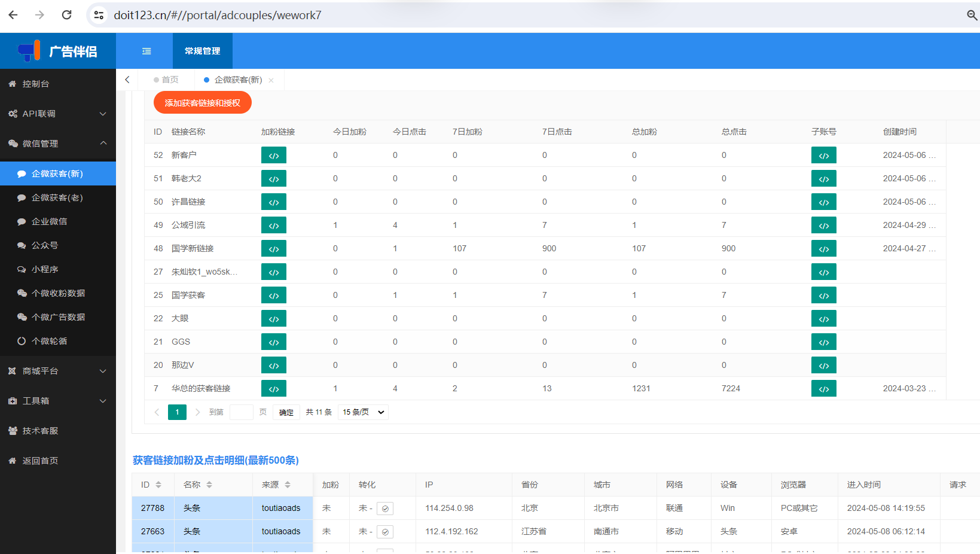This screenshot has width=980, height=554.
Task: Open 加粉链接 code icon for 大眼 row
Action: point(274,318)
